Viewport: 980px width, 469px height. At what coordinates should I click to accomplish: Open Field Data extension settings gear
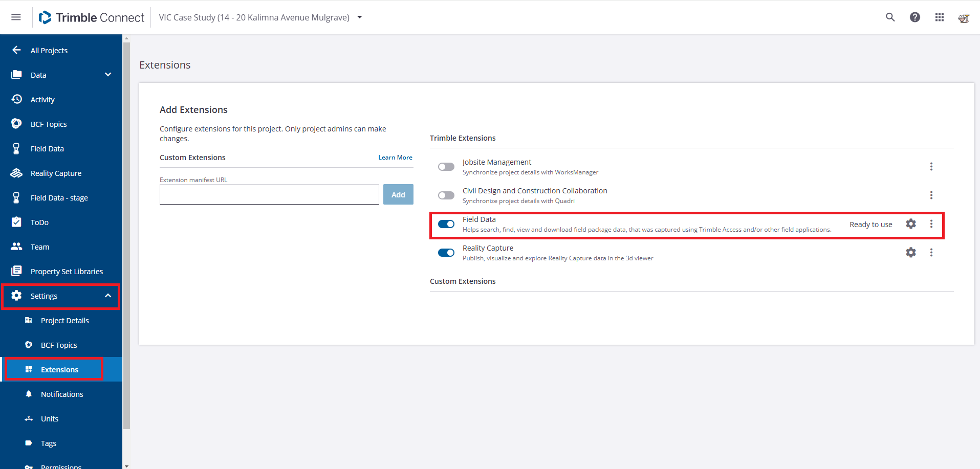pos(911,224)
